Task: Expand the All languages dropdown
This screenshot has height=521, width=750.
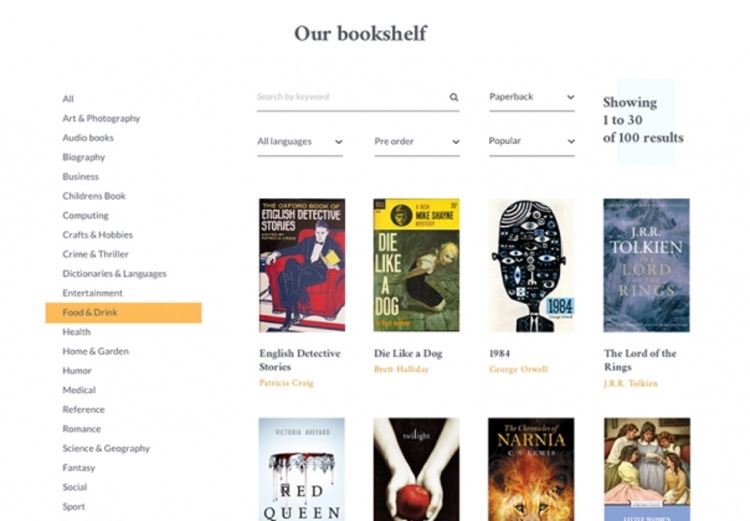Action: coord(300,142)
